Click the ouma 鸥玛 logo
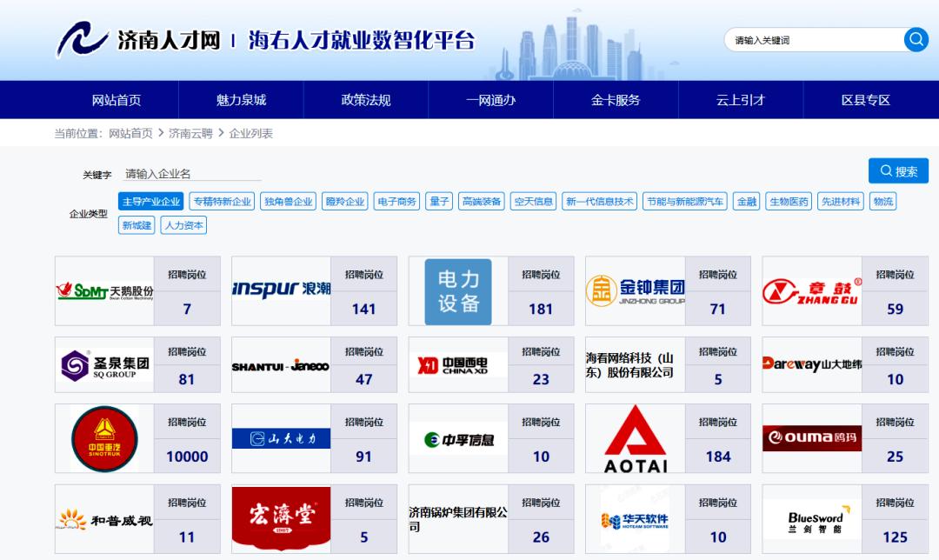This screenshot has width=939, height=560. point(811,437)
